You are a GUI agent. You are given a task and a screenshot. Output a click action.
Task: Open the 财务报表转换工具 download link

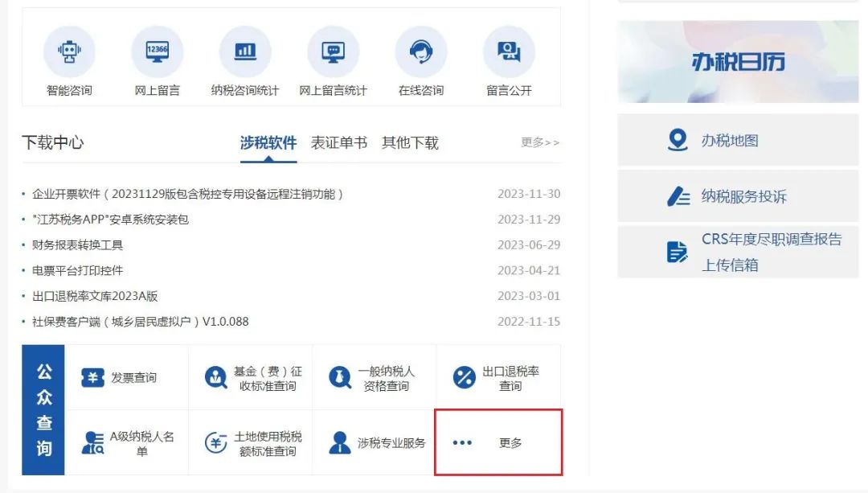78,244
